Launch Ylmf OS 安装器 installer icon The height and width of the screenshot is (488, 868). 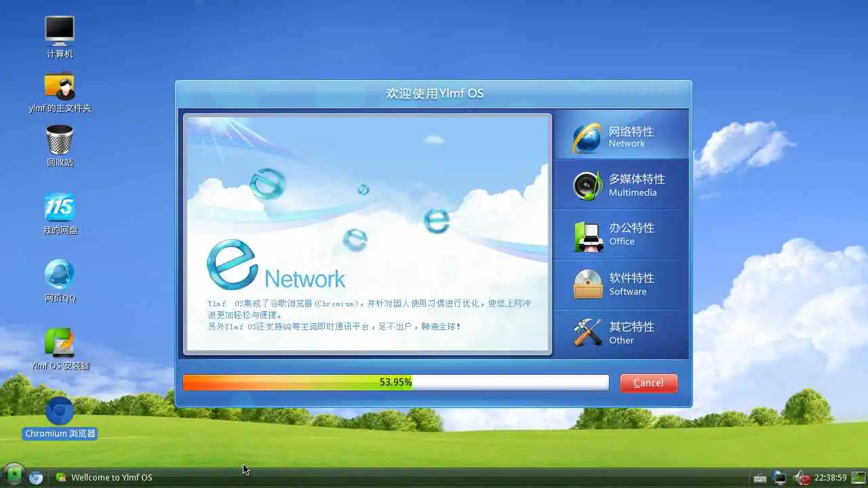[x=60, y=348]
